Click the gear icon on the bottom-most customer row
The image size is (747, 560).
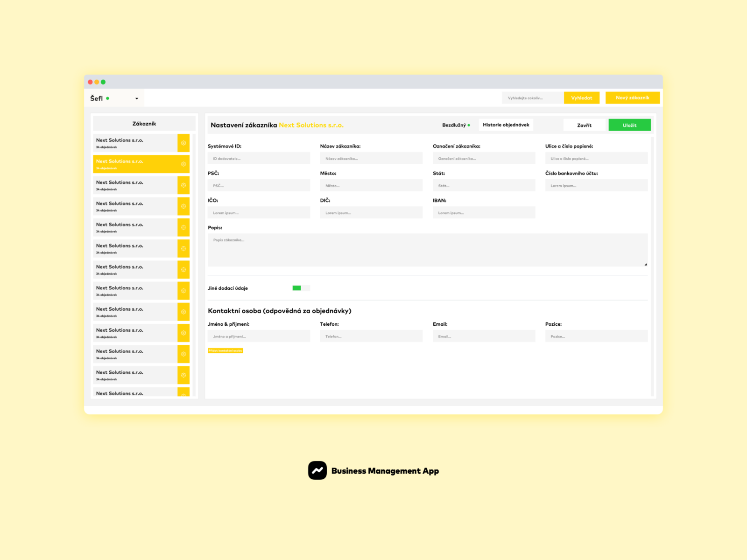tap(183, 395)
